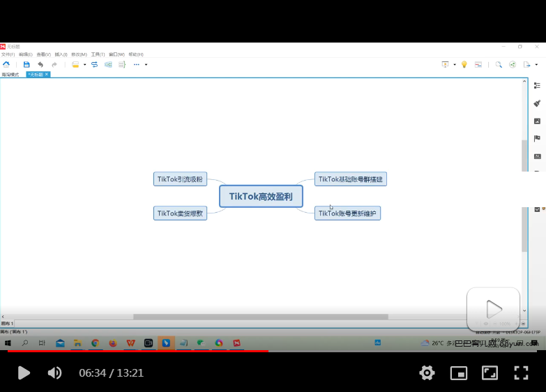
Task: Open the 修改(M) menu
Action: tap(79, 54)
